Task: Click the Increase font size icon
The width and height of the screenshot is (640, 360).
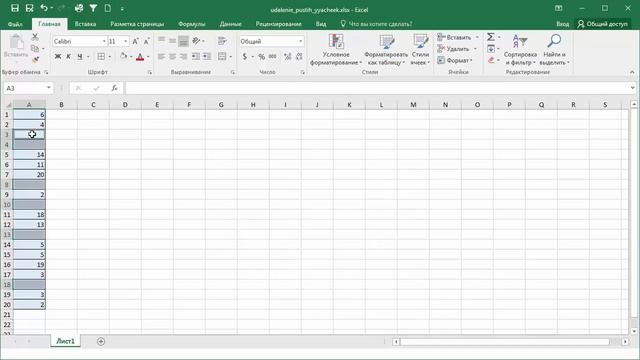Action: tap(136, 41)
